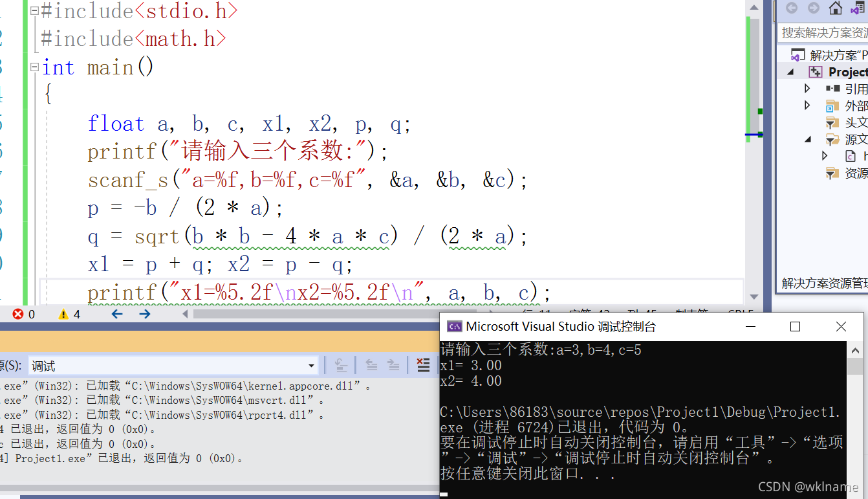The width and height of the screenshot is (868, 499).
Task: Click the Project node C++ project icon
Action: tap(816, 72)
